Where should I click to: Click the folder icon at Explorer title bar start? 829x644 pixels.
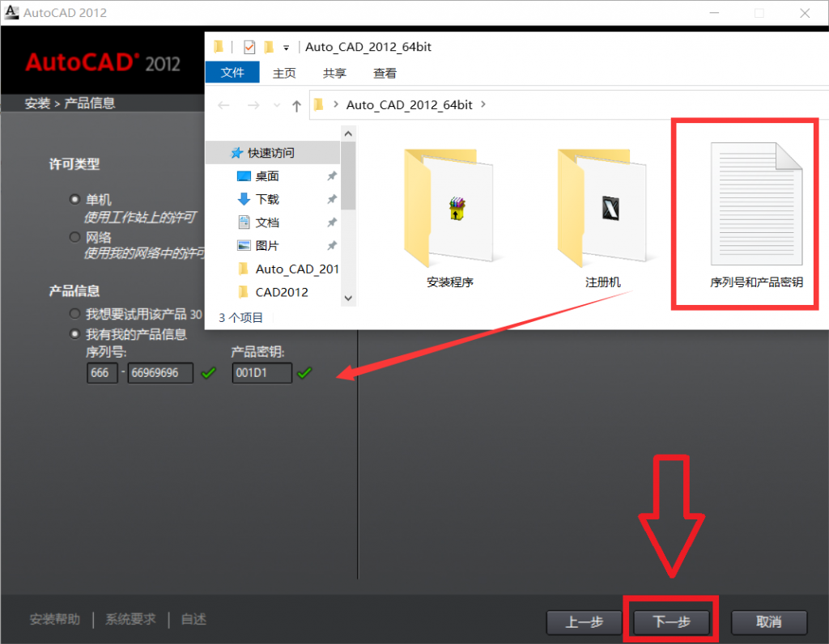pyautogui.click(x=219, y=47)
